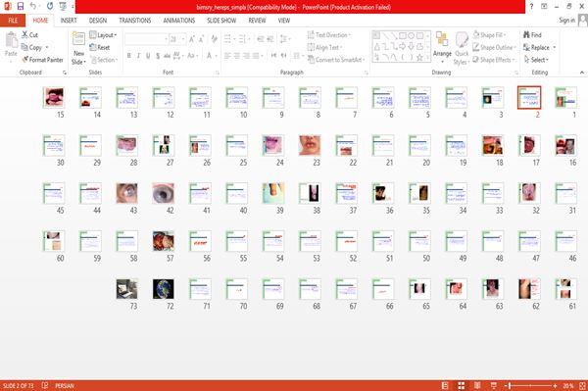Click the New Slide icon

coord(78,39)
